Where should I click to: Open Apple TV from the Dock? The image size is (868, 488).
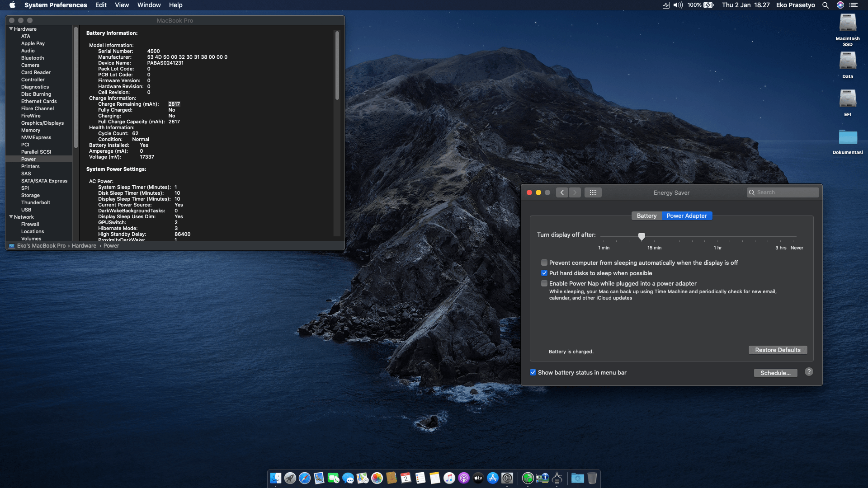(478, 478)
